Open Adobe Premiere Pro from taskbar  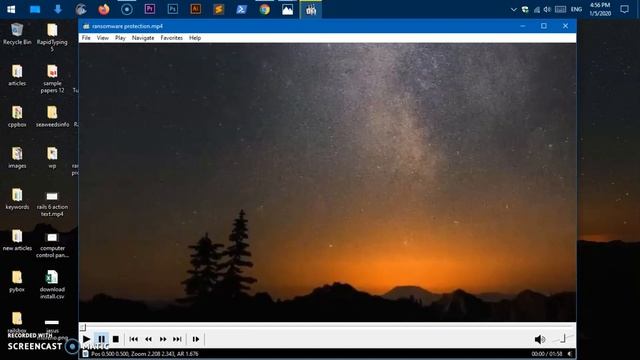coord(150,9)
